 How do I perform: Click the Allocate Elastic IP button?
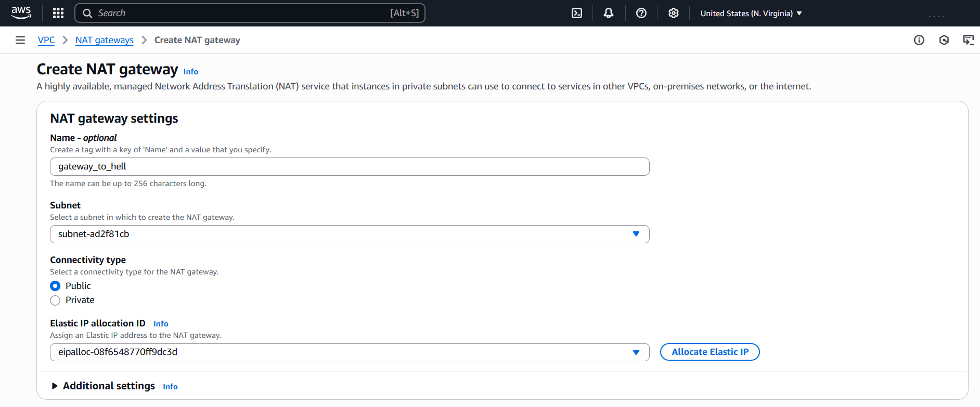point(710,352)
